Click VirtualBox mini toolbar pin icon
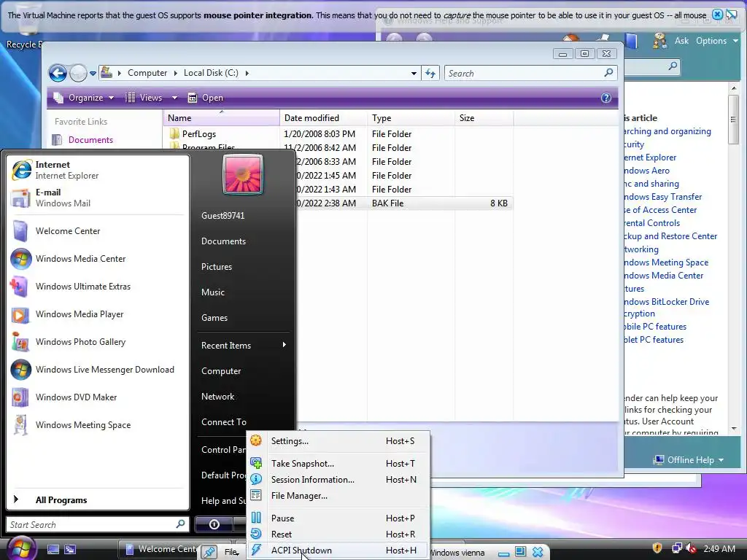 click(x=209, y=552)
